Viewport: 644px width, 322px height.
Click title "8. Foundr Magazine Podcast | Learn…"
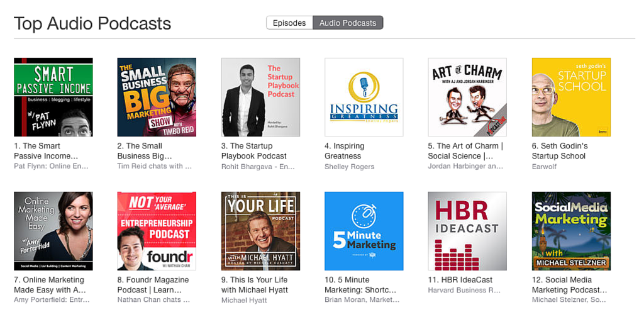click(x=153, y=285)
